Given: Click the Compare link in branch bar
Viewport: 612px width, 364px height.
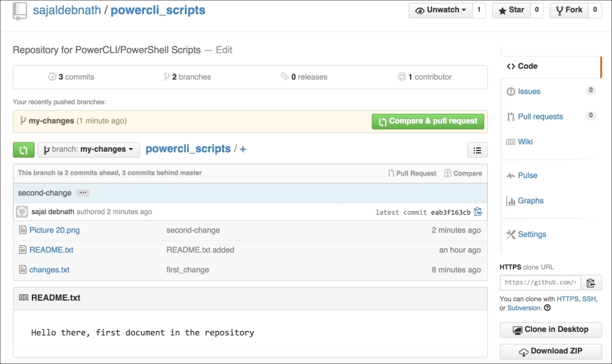Looking at the screenshot, I should tap(463, 173).
